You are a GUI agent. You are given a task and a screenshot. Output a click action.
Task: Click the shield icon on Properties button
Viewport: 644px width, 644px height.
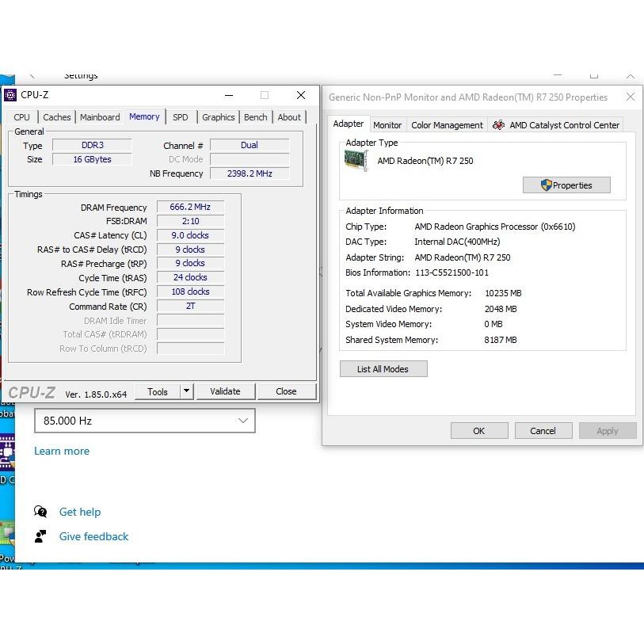click(546, 185)
